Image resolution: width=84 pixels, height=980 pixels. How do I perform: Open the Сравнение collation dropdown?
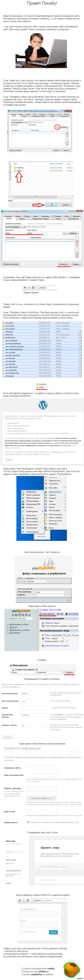pyautogui.click(x=50, y=672)
